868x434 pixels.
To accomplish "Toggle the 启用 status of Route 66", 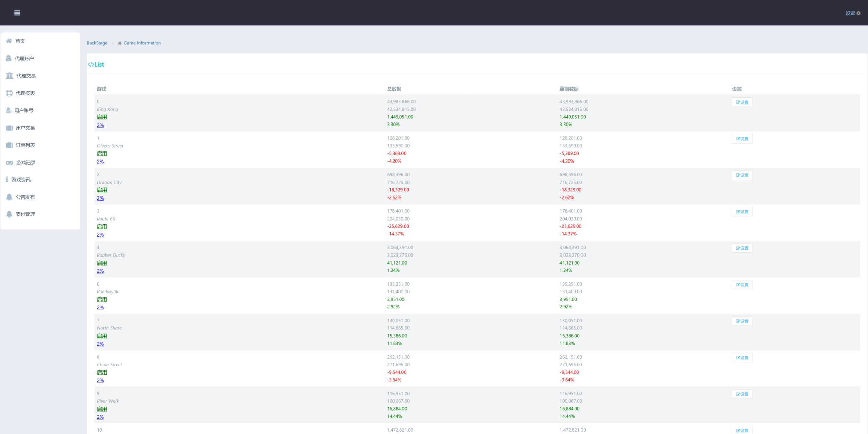I will (102, 226).
